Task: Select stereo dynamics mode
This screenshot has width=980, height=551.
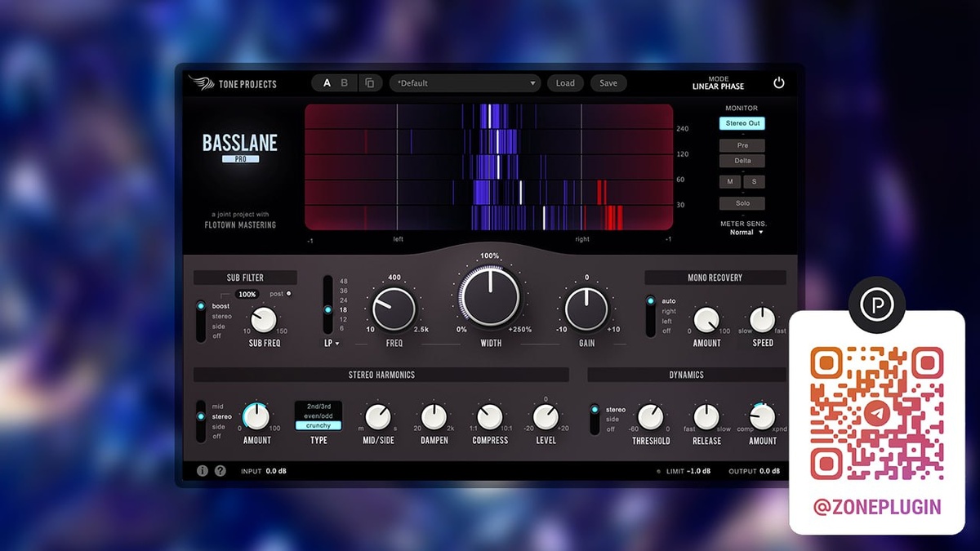Action: click(x=616, y=410)
